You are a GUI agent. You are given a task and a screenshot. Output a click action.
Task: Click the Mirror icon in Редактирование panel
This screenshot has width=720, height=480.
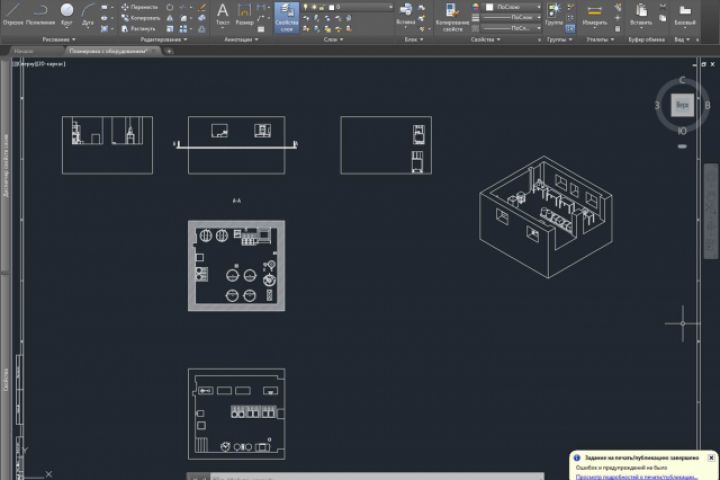pyautogui.click(x=170, y=18)
